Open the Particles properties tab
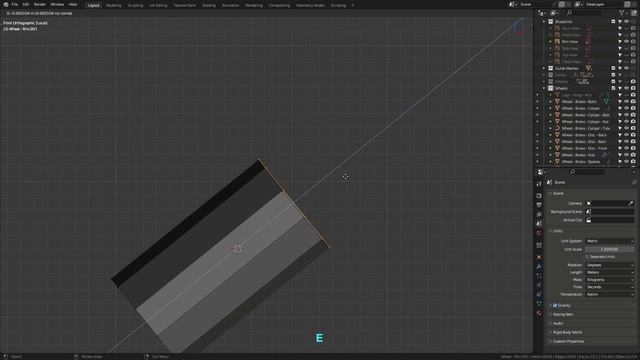Viewport: 640px width, 360px height. click(539, 276)
